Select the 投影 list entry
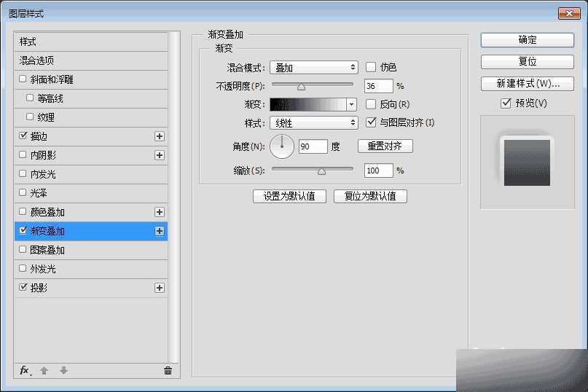The height and width of the screenshot is (392, 588). (x=91, y=288)
